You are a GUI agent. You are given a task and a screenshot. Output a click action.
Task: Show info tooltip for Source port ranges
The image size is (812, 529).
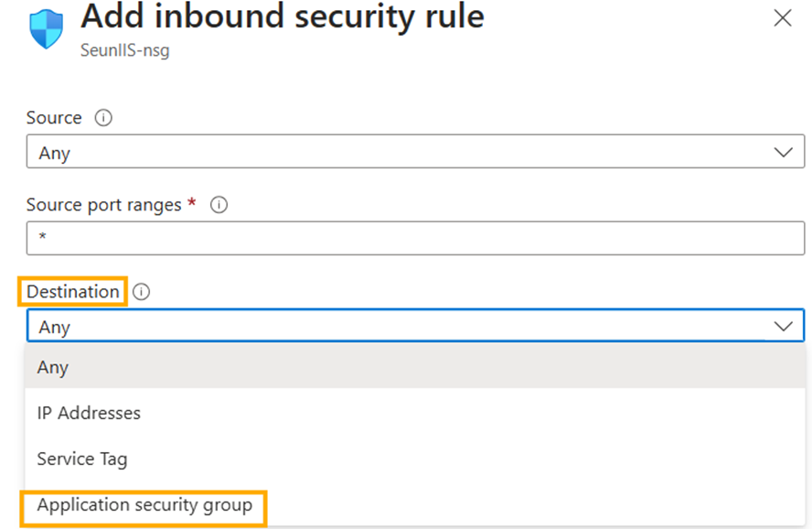(x=219, y=206)
